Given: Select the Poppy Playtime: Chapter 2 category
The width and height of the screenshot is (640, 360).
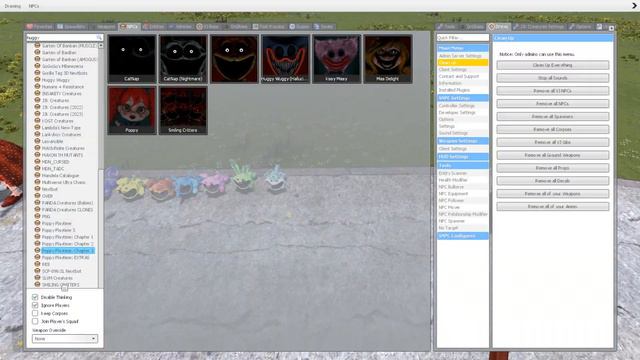Looking at the screenshot, I should [x=67, y=244].
